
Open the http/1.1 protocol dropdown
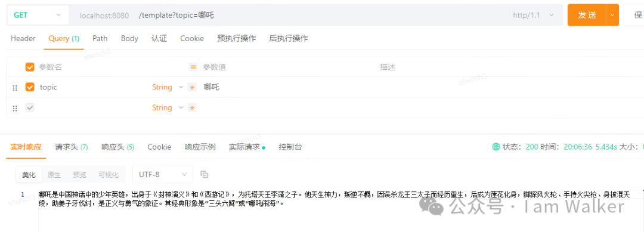[x=533, y=15]
